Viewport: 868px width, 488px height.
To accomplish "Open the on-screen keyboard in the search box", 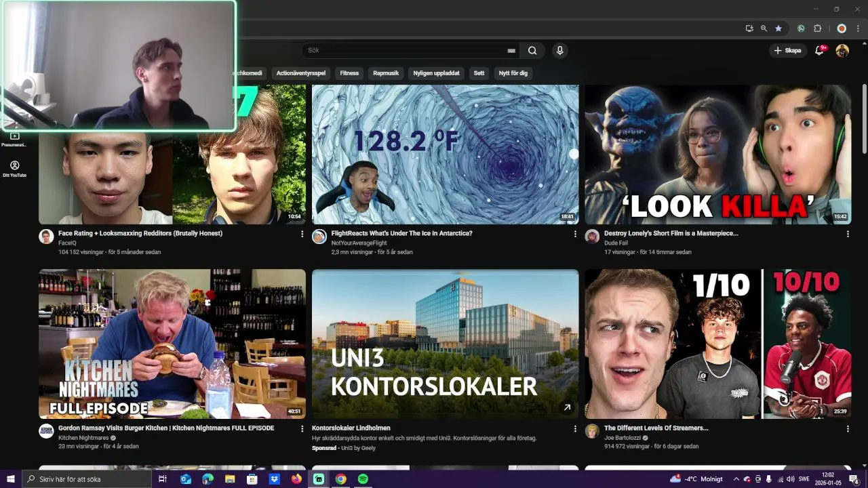I will tap(511, 50).
